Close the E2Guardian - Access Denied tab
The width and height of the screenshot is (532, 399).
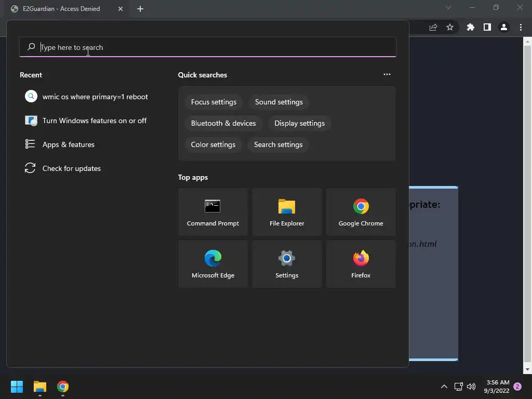click(121, 9)
